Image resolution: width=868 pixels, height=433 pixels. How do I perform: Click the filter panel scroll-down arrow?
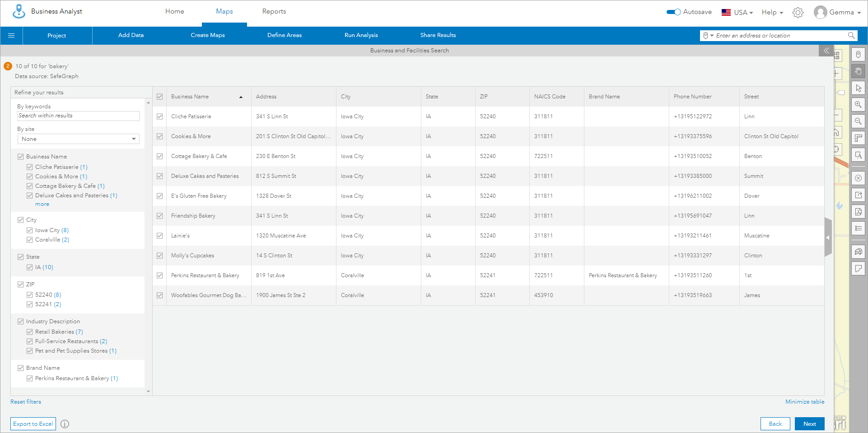tap(149, 391)
